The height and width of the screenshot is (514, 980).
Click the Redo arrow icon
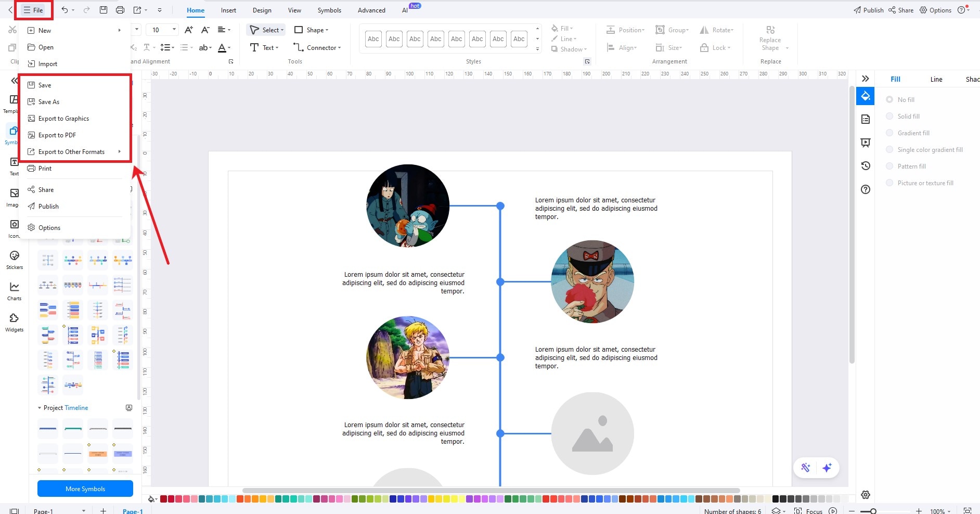point(86,10)
